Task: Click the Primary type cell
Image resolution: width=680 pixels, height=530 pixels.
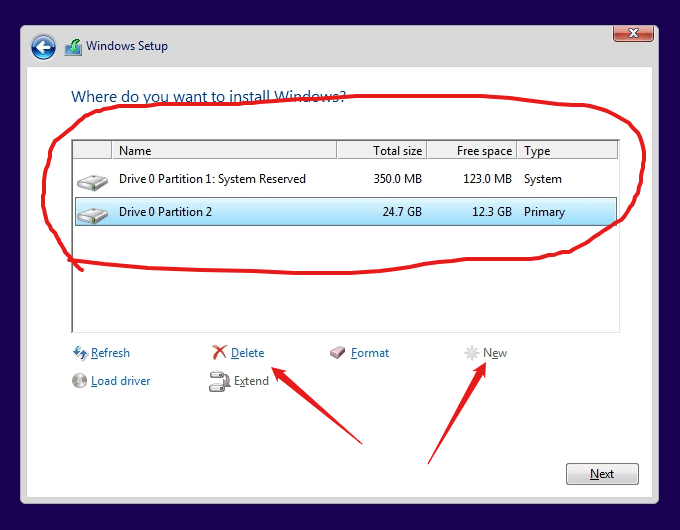Action: pos(544,212)
